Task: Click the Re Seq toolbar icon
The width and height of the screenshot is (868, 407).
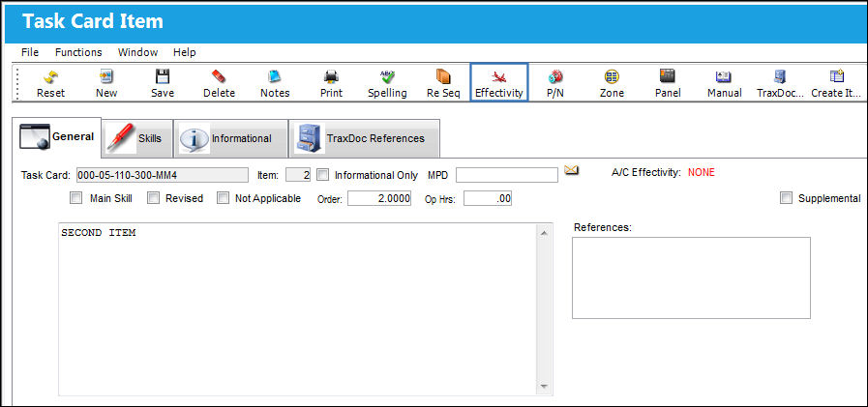Action: [443, 83]
